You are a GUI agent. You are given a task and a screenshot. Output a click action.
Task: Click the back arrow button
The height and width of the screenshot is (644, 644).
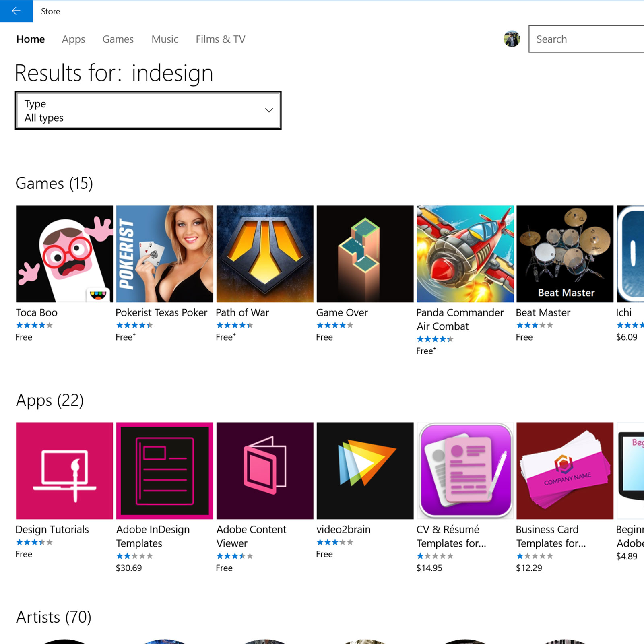16,11
